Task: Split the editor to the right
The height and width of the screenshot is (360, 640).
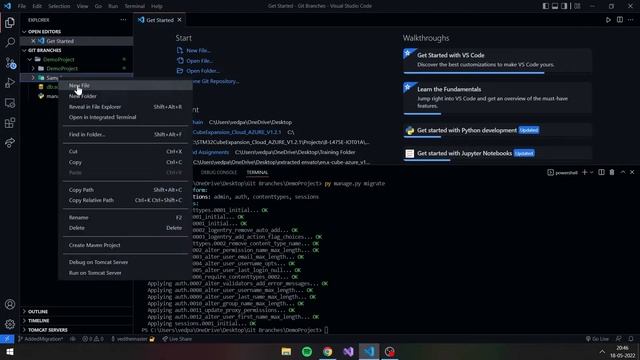Action: point(620,20)
